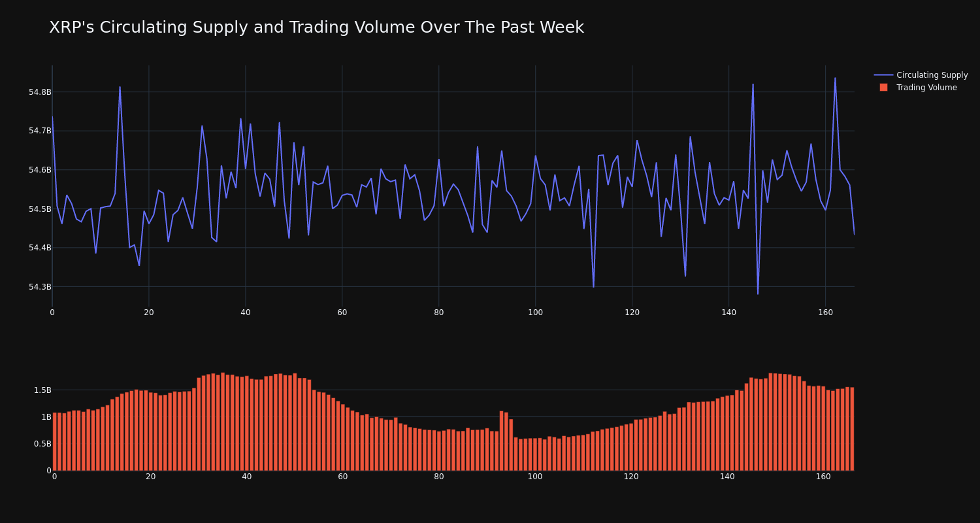
Task: Click the 60 x-axis tick of volume chart
Action: click(x=343, y=477)
